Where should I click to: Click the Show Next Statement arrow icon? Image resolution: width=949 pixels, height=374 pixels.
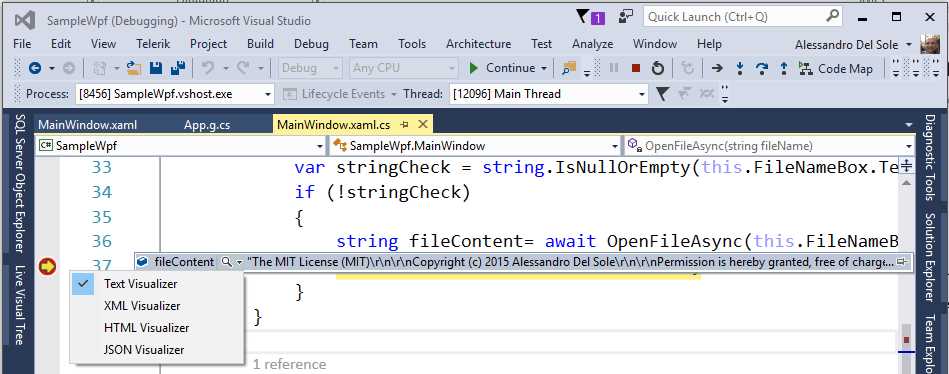[717, 68]
